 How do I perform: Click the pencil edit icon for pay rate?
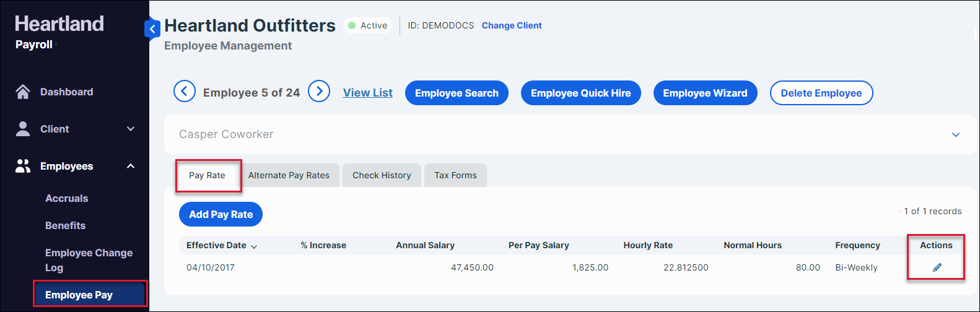(x=937, y=267)
